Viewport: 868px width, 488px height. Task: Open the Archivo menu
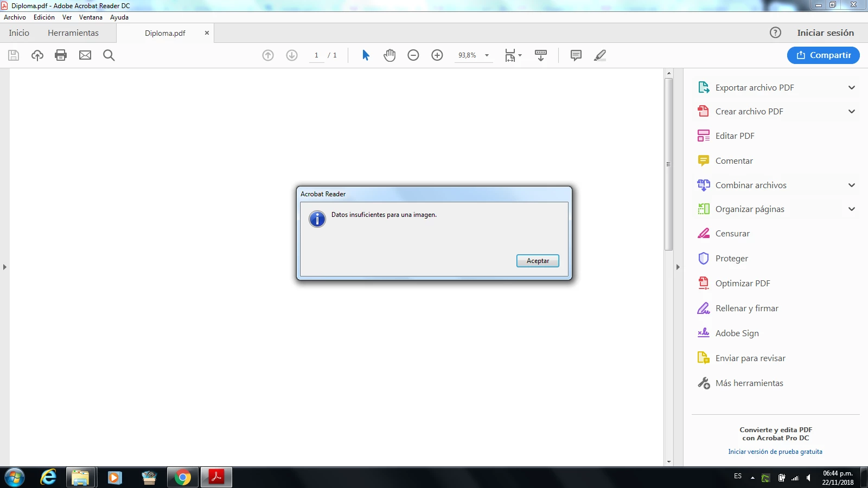click(15, 17)
